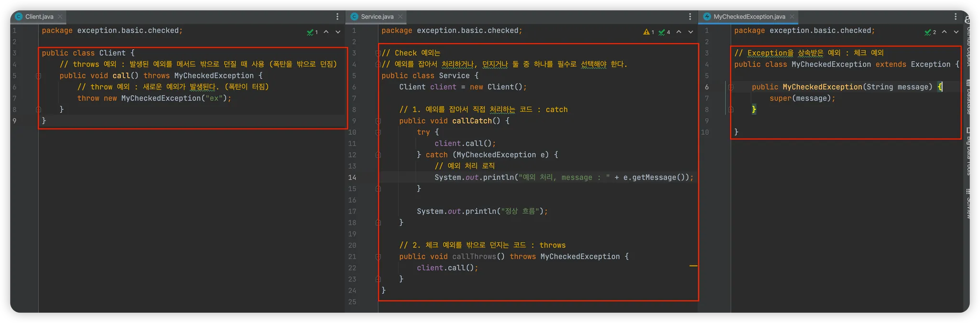Open the typo inspection indicator in Client.java

point(312,32)
